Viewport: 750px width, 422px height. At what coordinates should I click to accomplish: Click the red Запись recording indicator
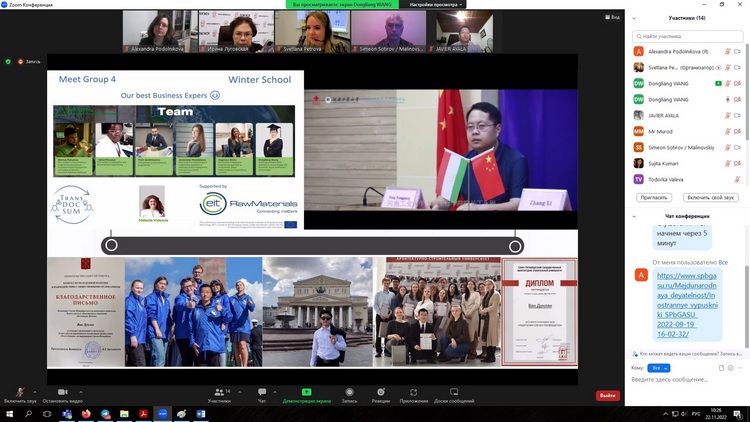pos(29,62)
